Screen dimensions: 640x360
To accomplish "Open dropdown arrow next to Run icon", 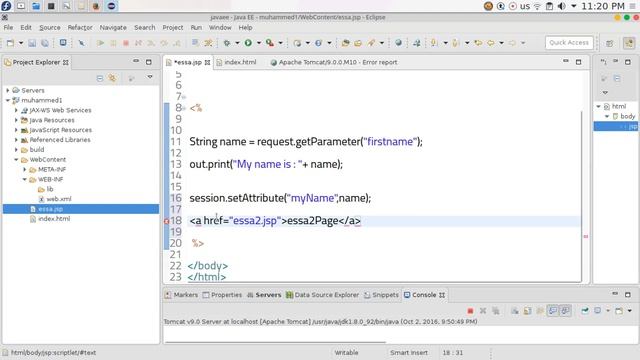I will 258,43.
